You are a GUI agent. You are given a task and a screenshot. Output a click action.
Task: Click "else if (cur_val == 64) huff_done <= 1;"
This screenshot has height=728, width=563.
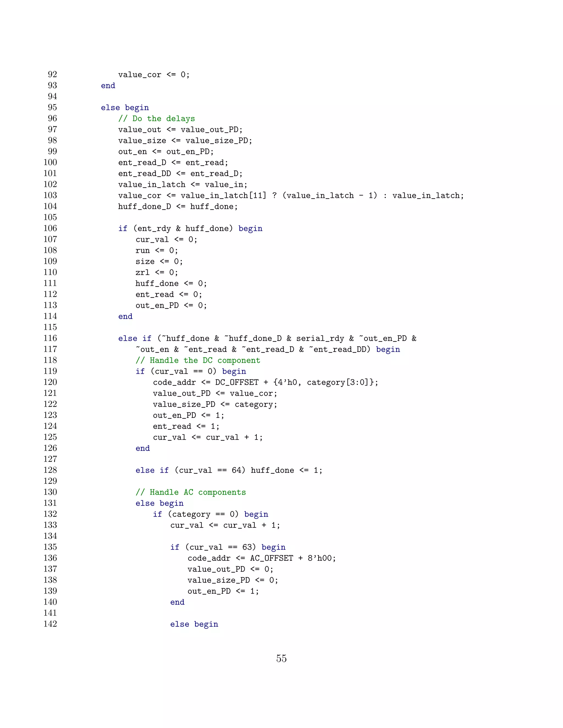click(x=229, y=471)
